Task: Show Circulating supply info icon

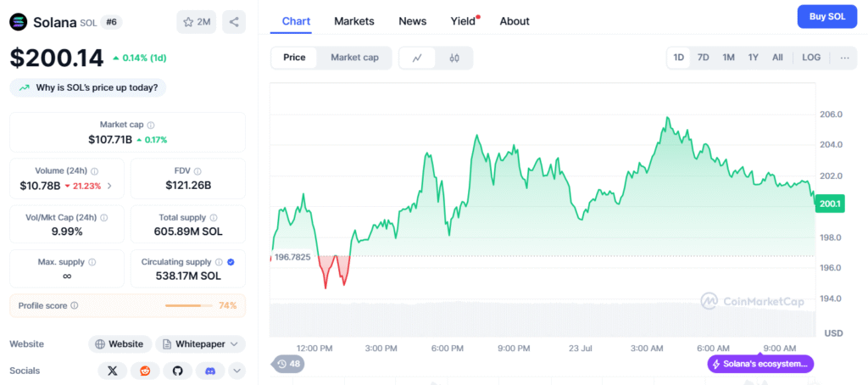Action: click(220, 262)
